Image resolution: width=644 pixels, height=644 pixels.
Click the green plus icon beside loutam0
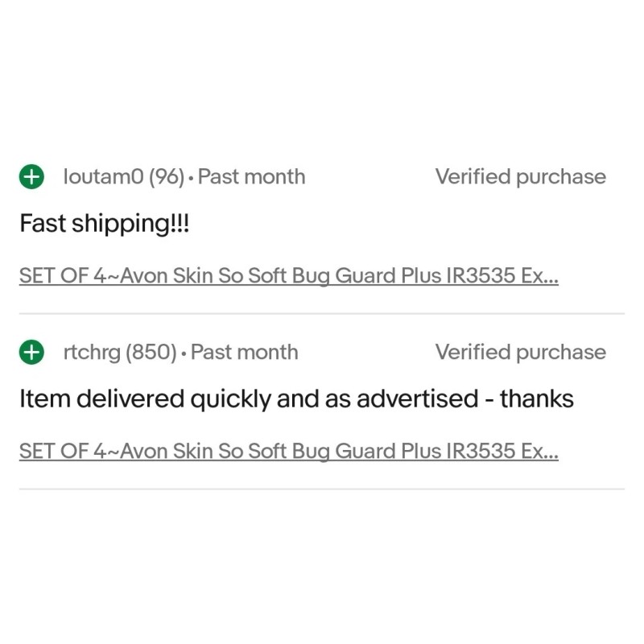(x=31, y=177)
